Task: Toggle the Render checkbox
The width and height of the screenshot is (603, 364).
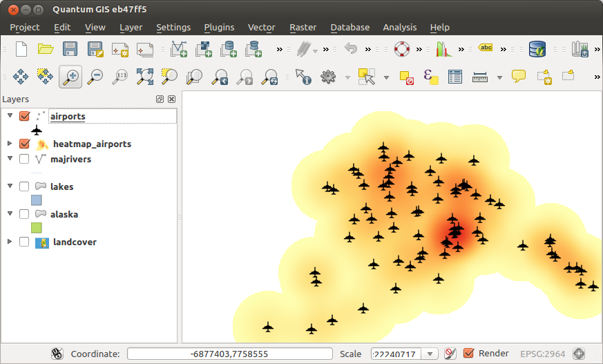Action: (469, 354)
